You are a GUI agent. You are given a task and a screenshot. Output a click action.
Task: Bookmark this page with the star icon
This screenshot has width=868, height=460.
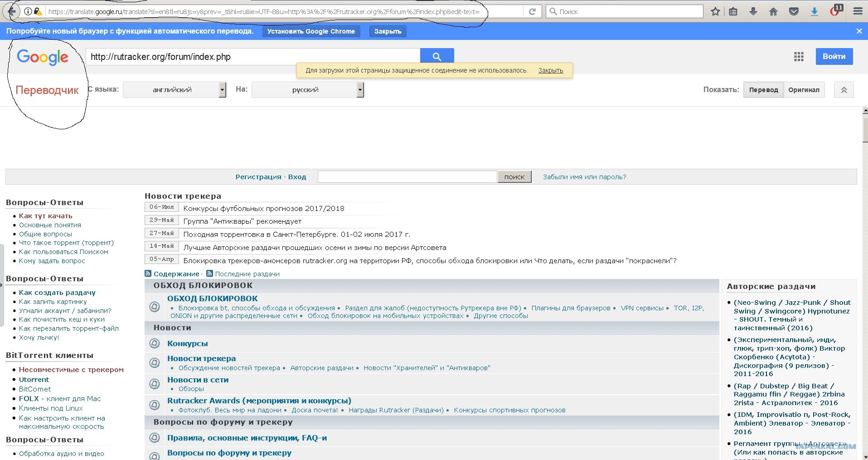pos(715,12)
